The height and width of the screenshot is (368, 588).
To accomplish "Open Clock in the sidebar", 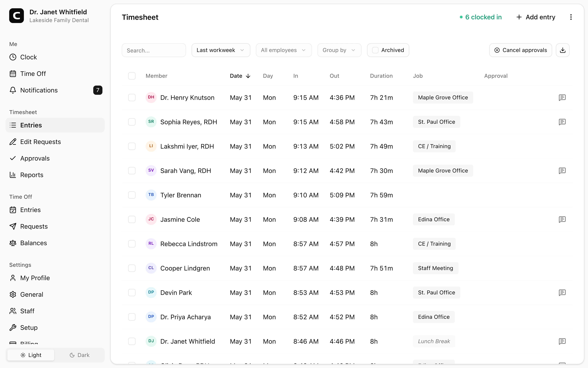I will point(55,57).
